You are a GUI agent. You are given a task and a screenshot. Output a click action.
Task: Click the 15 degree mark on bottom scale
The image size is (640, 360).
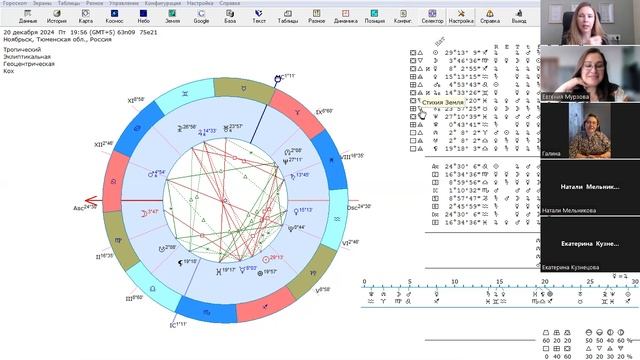(x=500, y=282)
